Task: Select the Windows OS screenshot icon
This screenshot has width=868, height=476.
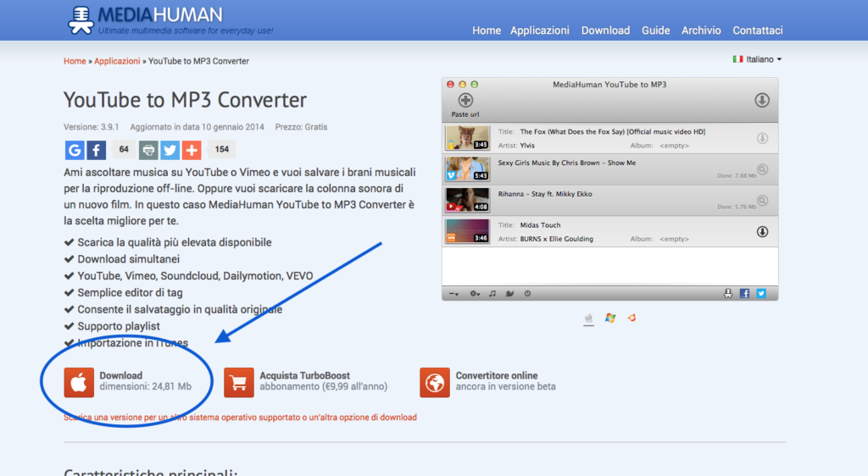Action: point(610,318)
